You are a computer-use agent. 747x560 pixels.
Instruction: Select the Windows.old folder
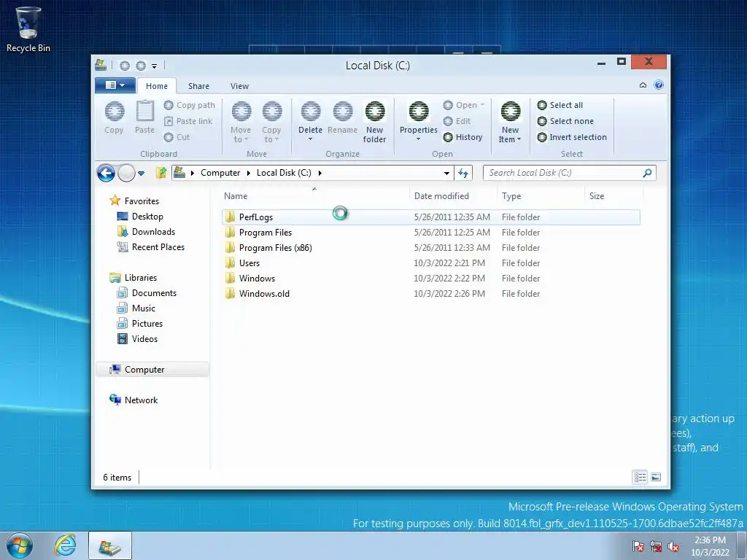[x=430, y=294]
